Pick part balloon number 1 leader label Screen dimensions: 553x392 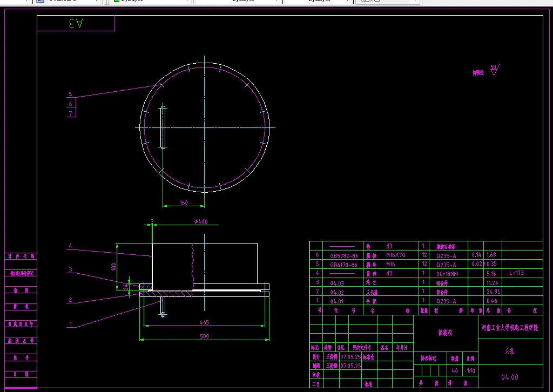click(70, 325)
